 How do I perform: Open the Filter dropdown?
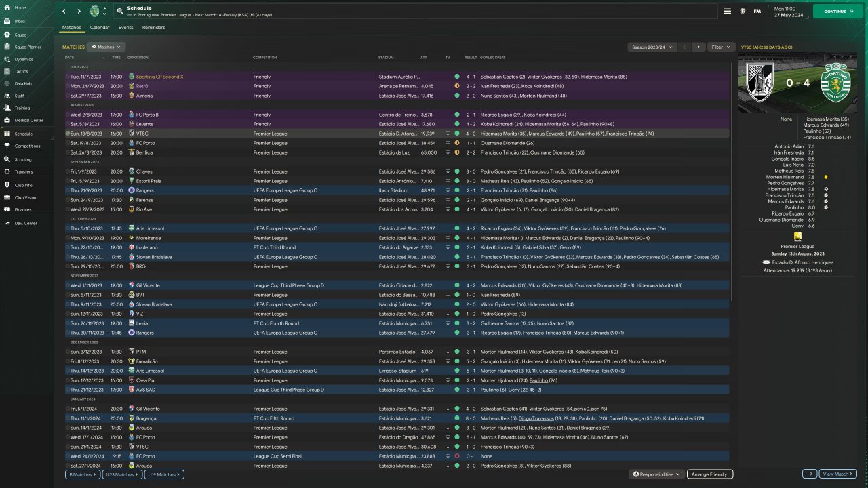721,47
